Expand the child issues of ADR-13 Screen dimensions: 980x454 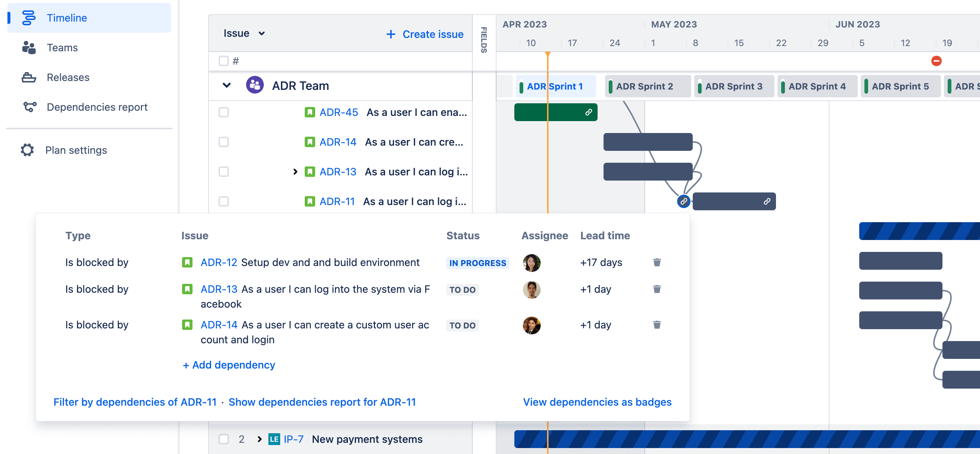pyautogui.click(x=295, y=172)
